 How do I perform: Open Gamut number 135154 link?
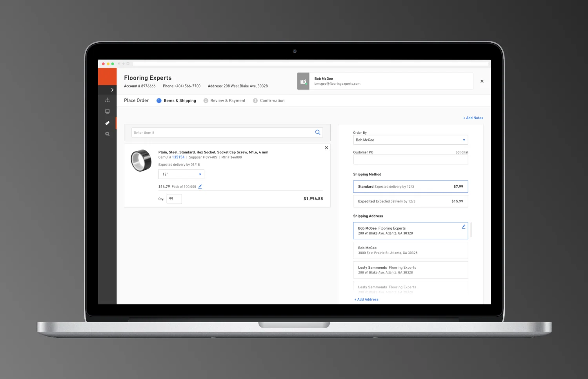pos(178,157)
